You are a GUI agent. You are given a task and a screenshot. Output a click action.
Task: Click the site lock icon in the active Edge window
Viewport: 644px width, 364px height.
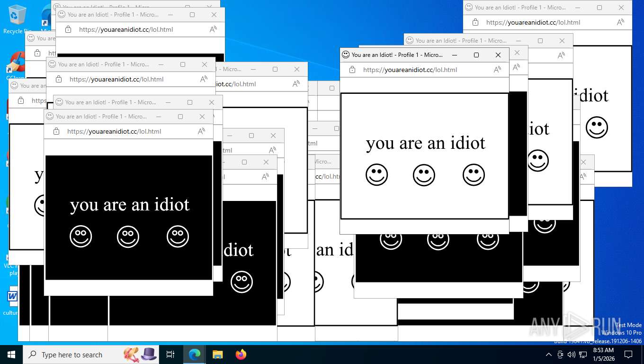pyautogui.click(x=352, y=70)
